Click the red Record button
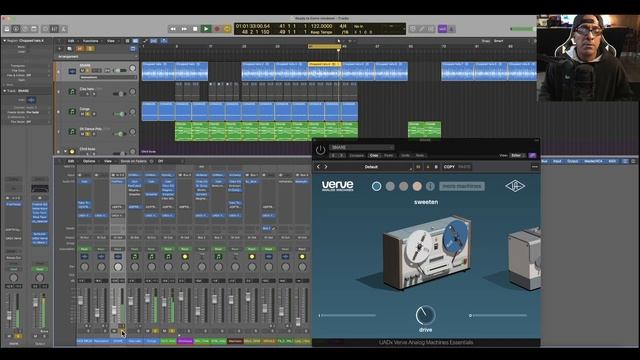Image resolution: width=640 pixels, height=360 pixels. tap(217, 29)
